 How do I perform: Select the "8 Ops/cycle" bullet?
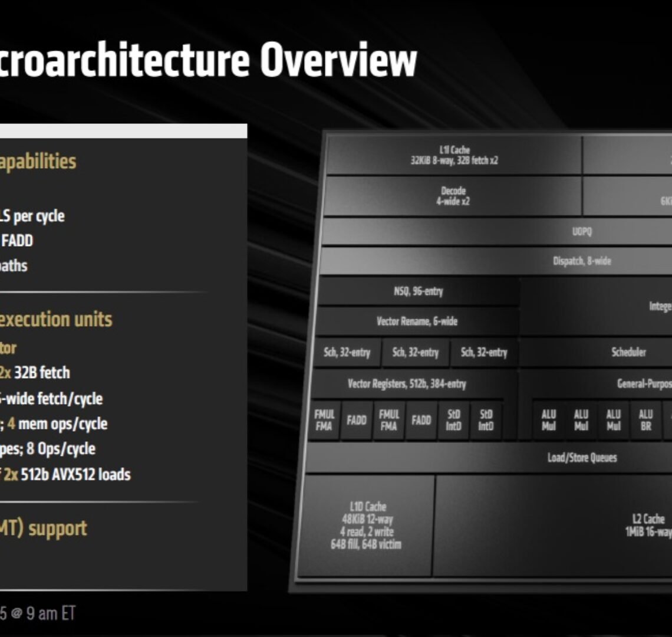click(61, 449)
